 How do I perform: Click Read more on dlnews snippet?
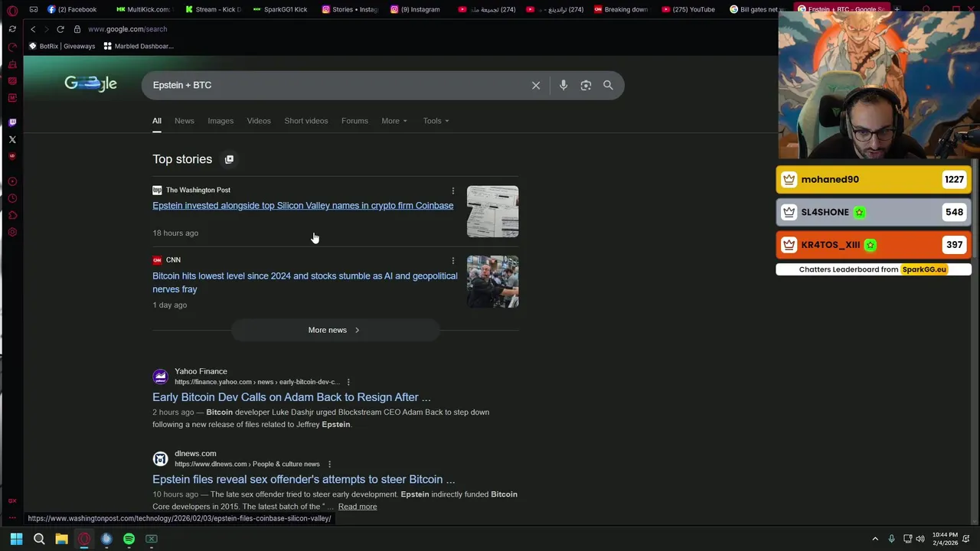tap(358, 507)
